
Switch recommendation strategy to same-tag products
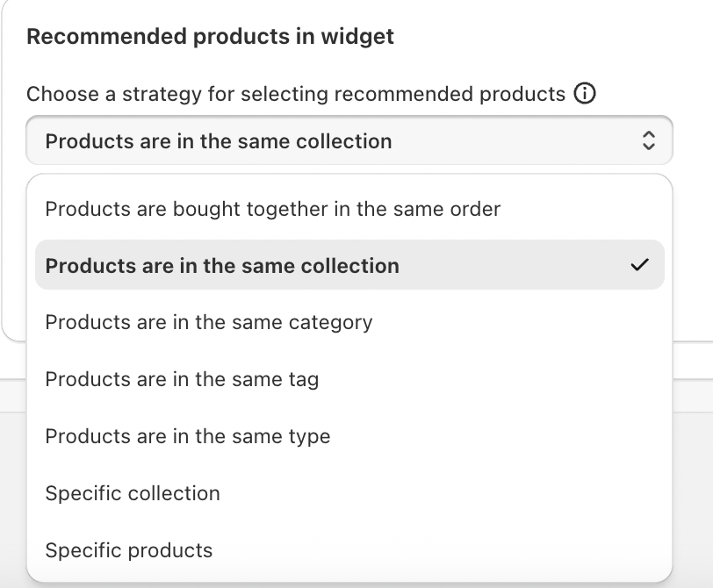[182, 379]
